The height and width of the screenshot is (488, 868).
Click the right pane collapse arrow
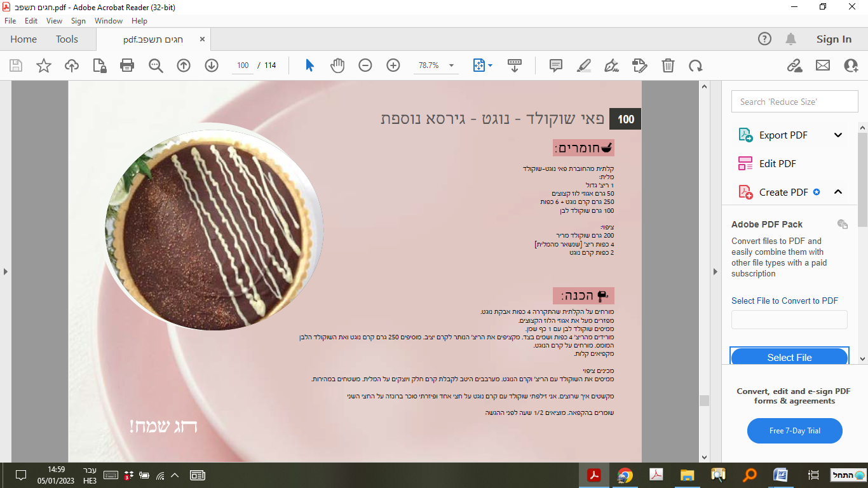point(715,271)
